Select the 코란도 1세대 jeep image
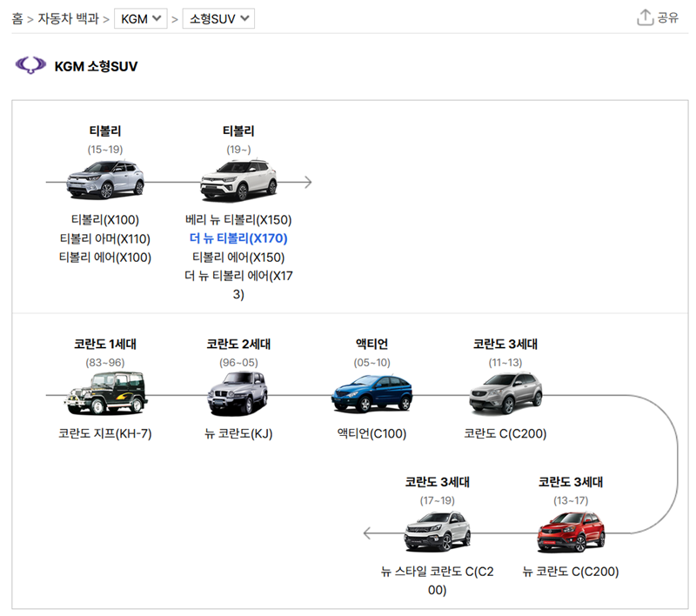The width and height of the screenshot is (696, 616). pyautogui.click(x=105, y=393)
